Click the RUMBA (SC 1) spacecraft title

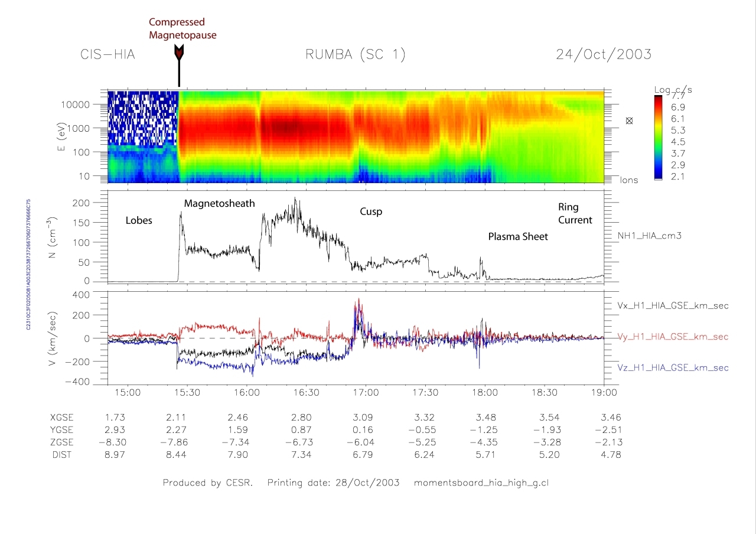coord(356,55)
